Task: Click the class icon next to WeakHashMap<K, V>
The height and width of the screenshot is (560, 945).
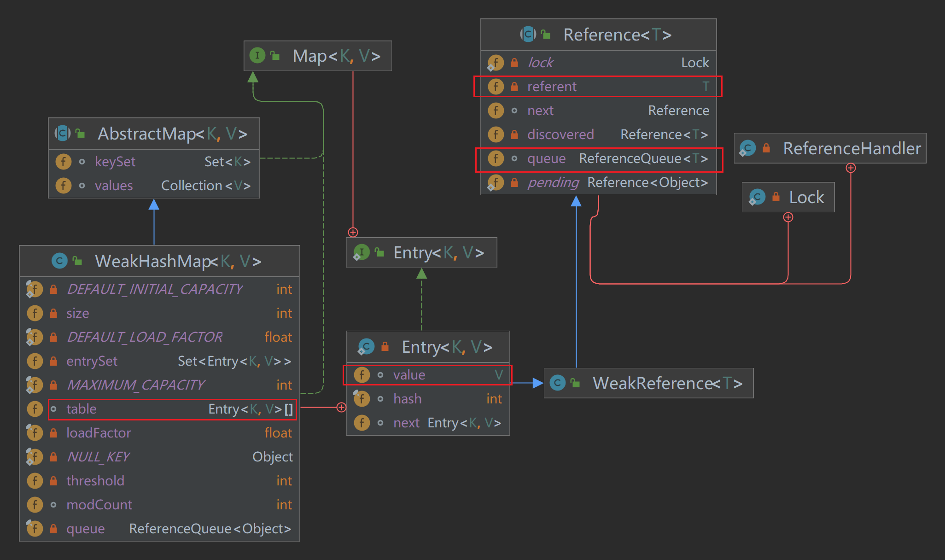Action: click(x=59, y=261)
